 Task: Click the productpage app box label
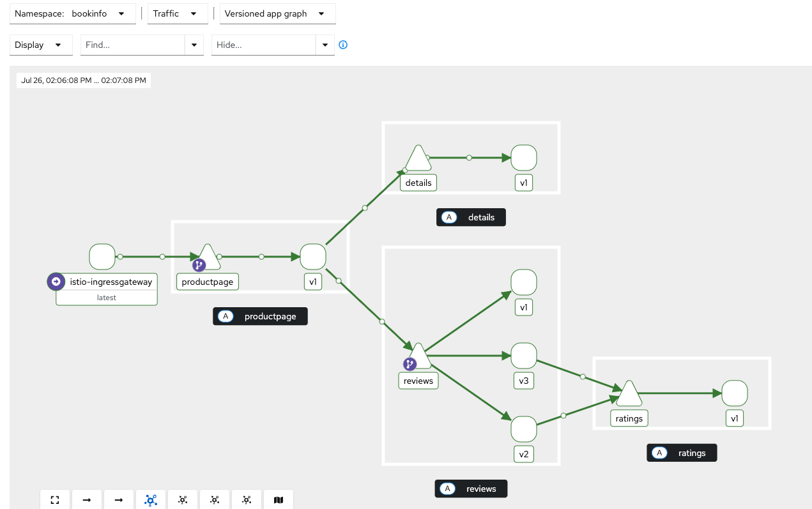point(261,316)
